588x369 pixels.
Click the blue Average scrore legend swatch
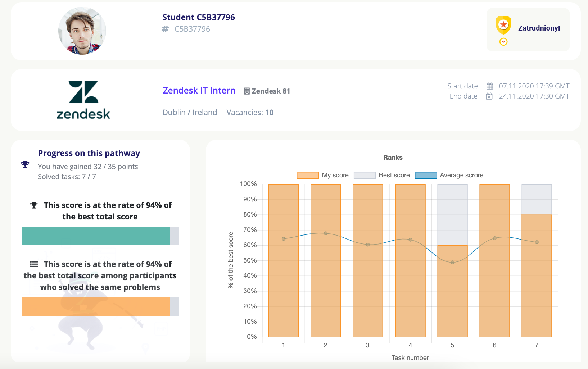click(x=426, y=175)
